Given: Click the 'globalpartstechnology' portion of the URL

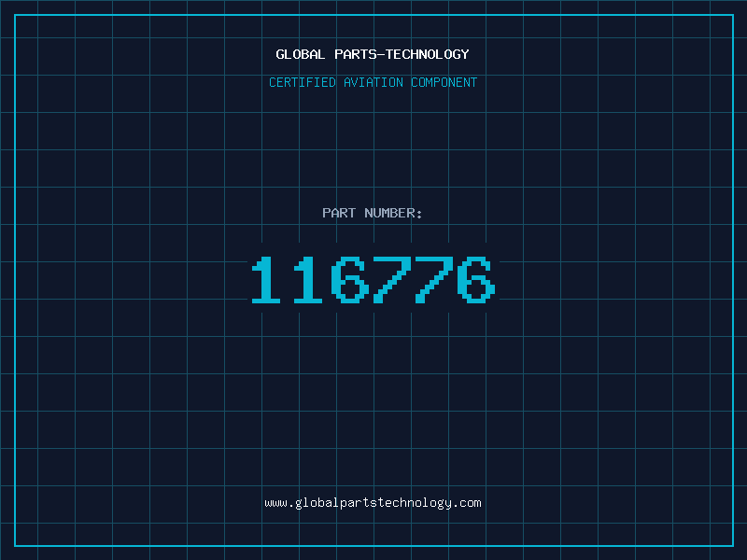Looking at the screenshot, I should [373, 503].
